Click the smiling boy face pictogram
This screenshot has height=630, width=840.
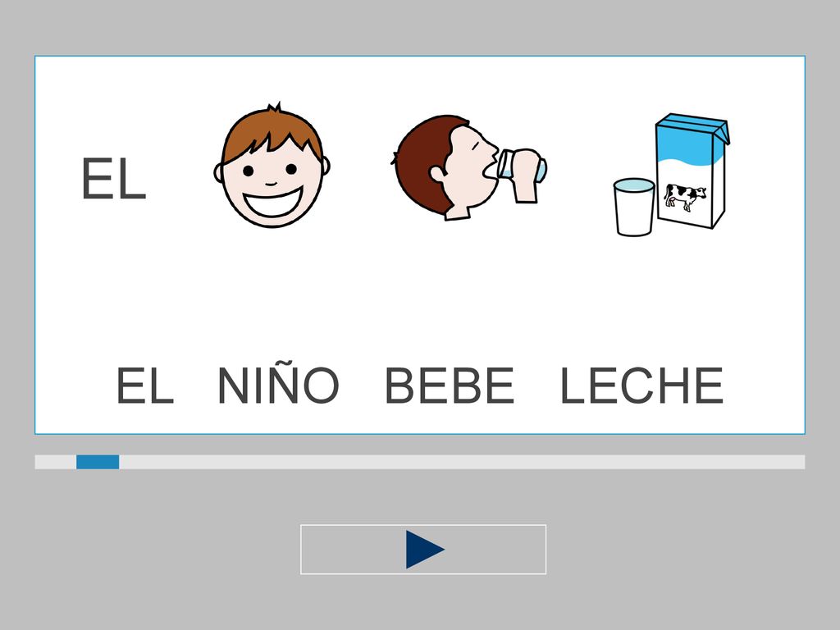click(272, 165)
